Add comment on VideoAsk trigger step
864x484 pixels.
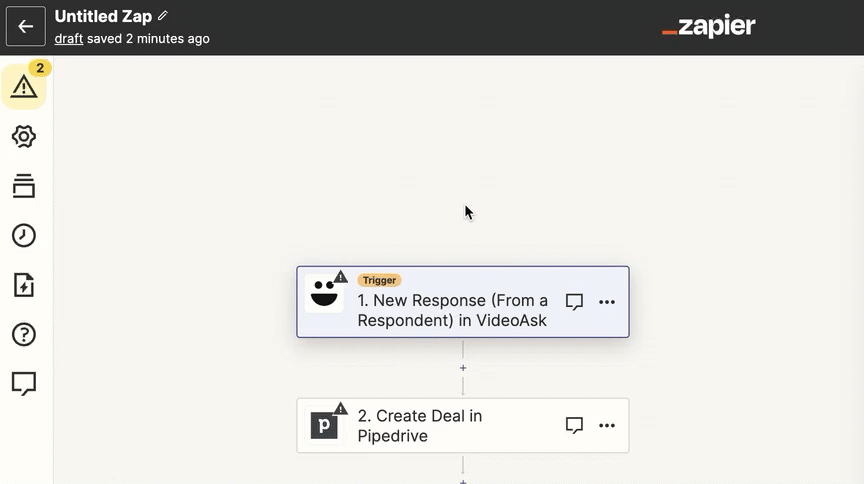[x=574, y=302]
